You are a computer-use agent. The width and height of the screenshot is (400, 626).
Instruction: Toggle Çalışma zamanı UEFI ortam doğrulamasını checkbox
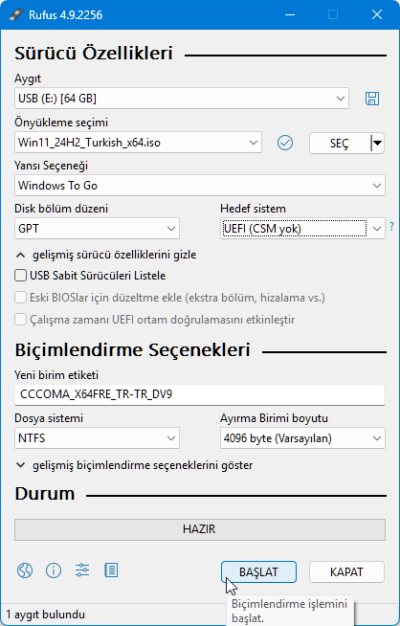[x=20, y=319]
